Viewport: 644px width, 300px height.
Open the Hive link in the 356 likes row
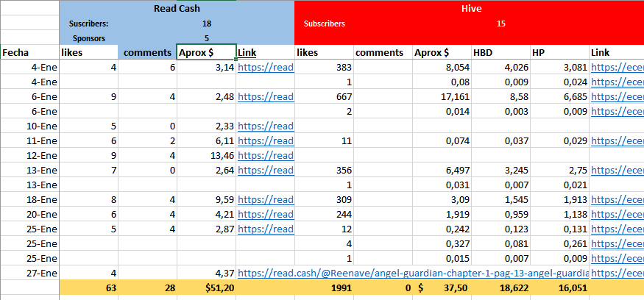tap(618, 170)
